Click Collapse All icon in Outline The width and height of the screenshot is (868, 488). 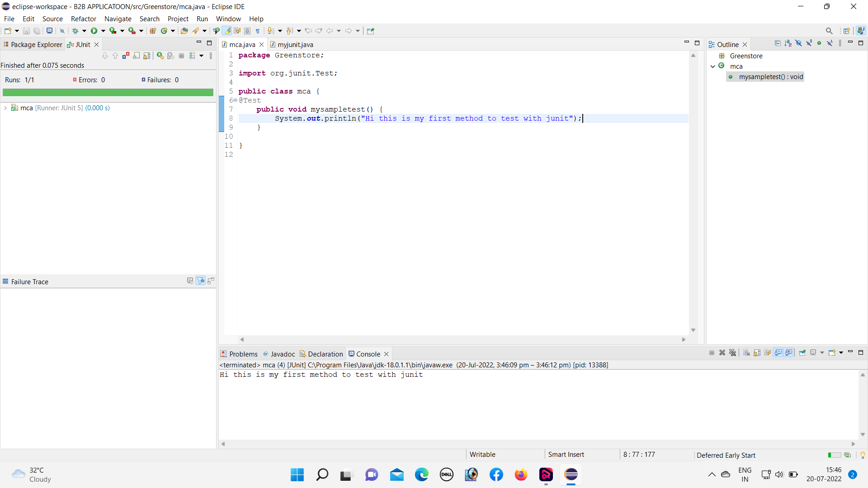coord(778,43)
